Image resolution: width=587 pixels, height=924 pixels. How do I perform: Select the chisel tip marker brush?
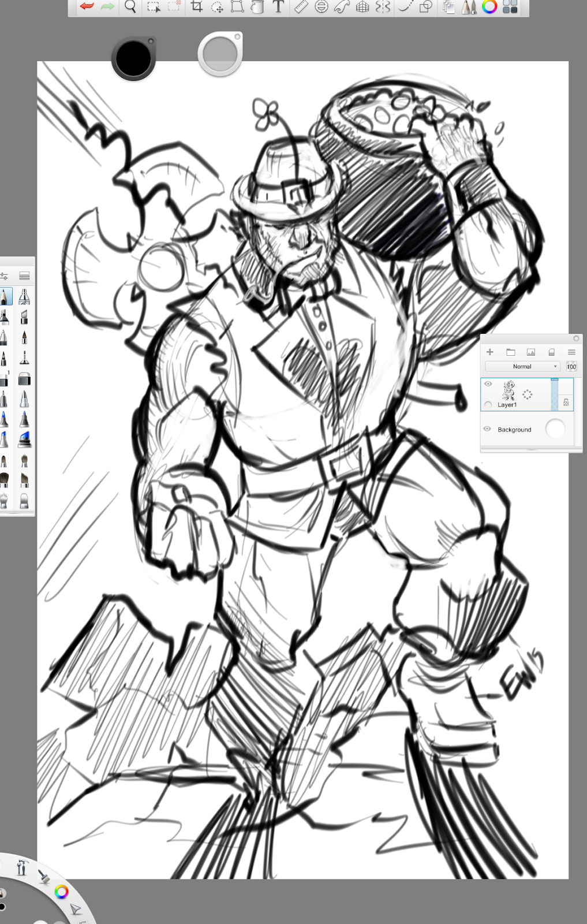(24, 317)
